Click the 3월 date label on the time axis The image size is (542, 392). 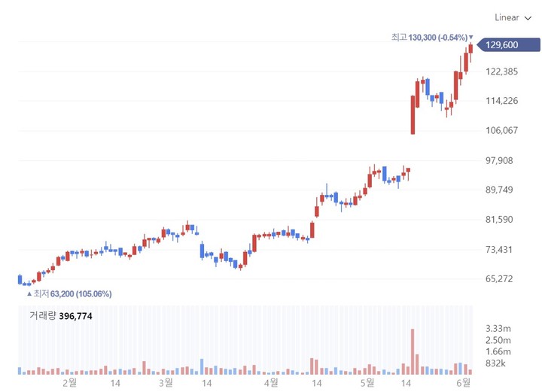tap(166, 383)
